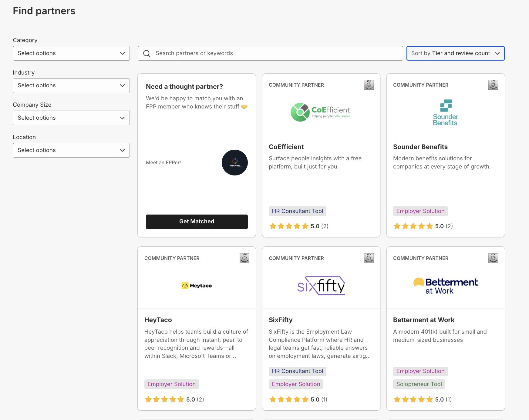Click the CoEfficient partner logo
The height and width of the screenshot is (420, 529).
(x=321, y=112)
